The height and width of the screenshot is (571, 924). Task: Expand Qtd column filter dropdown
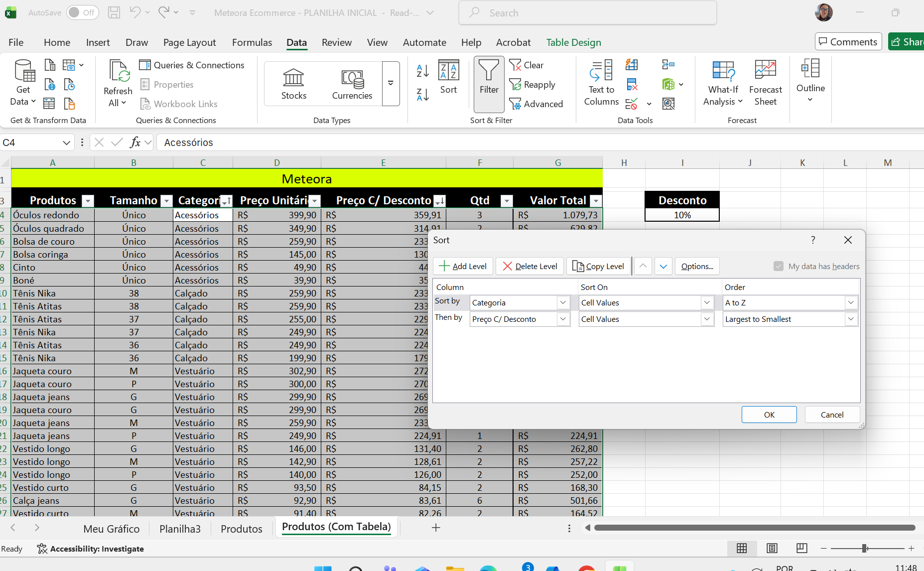pyautogui.click(x=507, y=201)
